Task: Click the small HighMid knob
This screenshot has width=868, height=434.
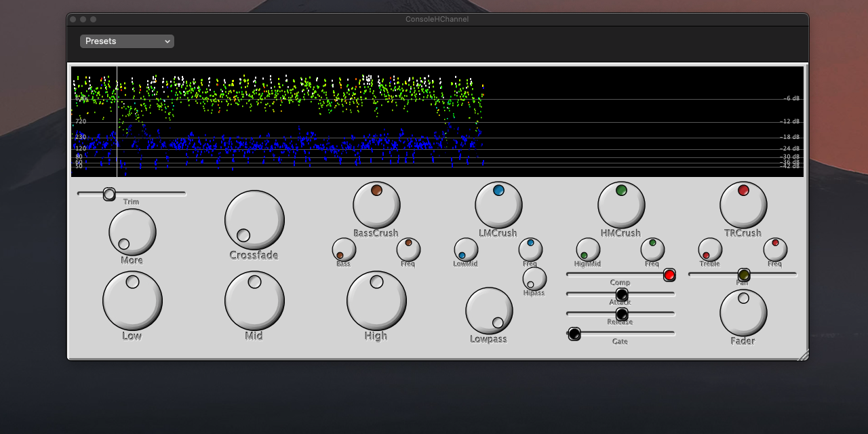Action: click(588, 250)
